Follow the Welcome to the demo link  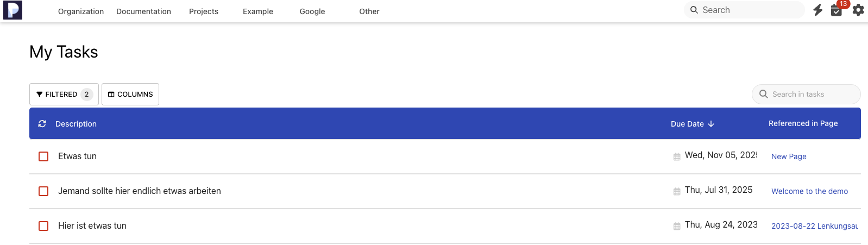pyautogui.click(x=809, y=191)
